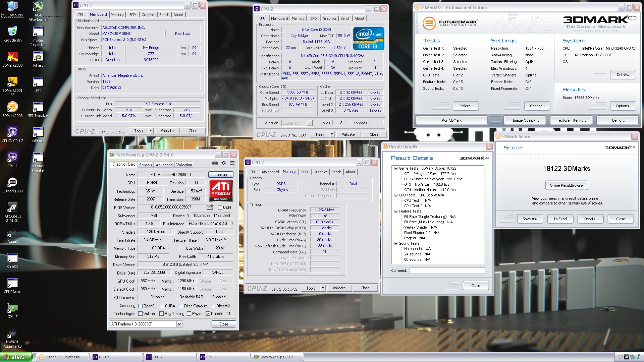The width and height of the screenshot is (644, 362).
Task: Open the Recycle Bin icon
Action: [12, 34]
